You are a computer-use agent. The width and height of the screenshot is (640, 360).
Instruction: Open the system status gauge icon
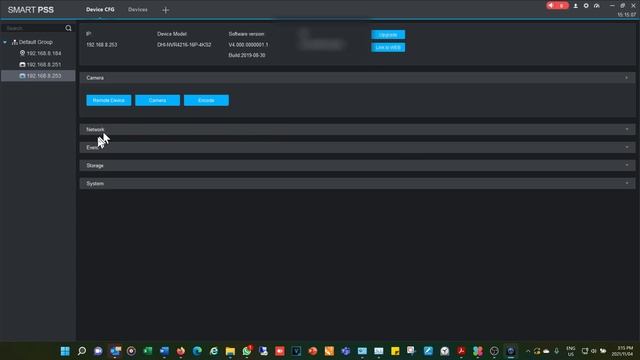(x=597, y=6)
